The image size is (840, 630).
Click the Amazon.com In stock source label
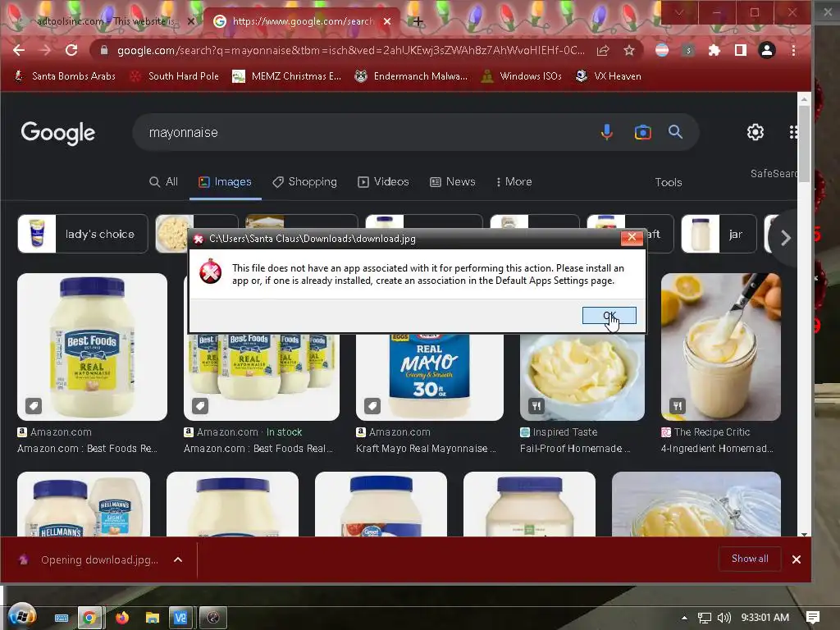243,431
